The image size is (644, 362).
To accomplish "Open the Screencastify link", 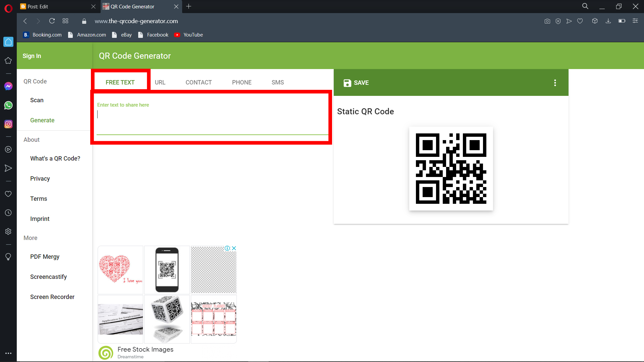I will click(48, 277).
